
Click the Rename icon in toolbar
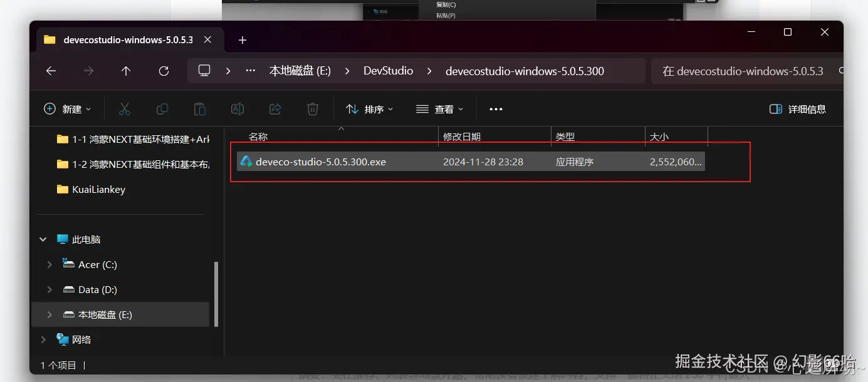pyautogui.click(x=238, y=109)
